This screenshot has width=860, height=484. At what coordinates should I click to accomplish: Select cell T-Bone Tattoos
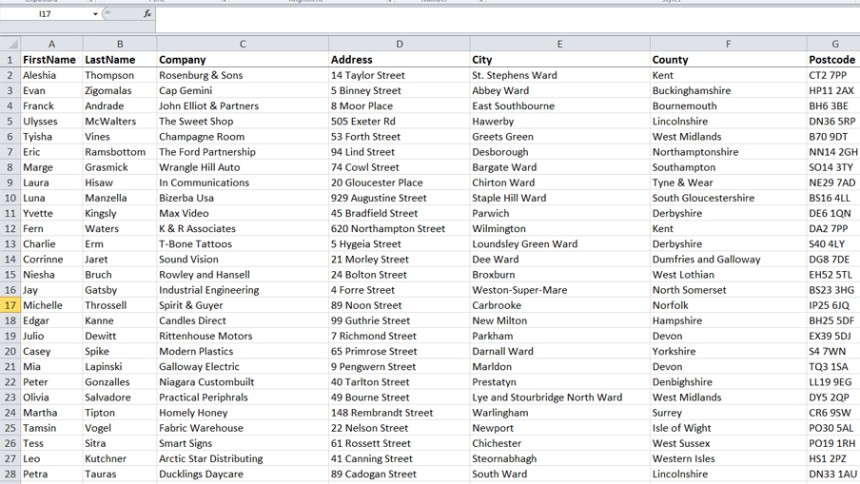click(x=242, y=244)
